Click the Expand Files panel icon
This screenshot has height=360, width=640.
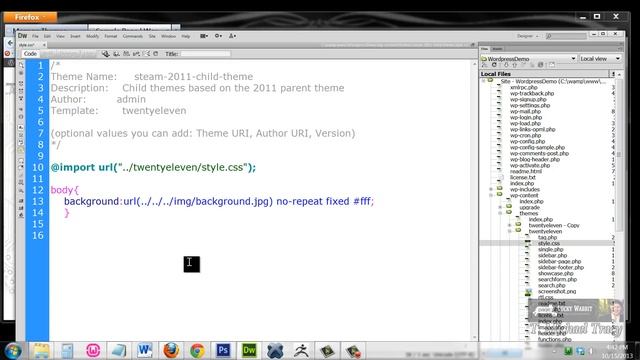pyautogui.click(x=552, y=65)
